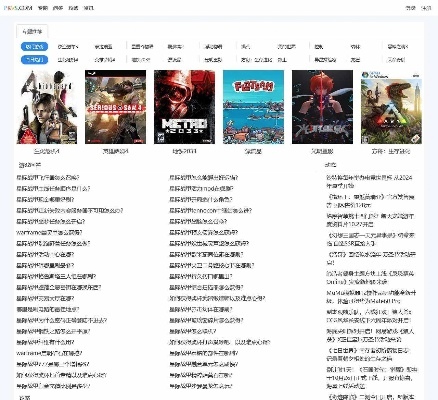Select the blue pill in the second filter row
The width and height of the screenshot is (438, 400).
click(x=34, y=60)
